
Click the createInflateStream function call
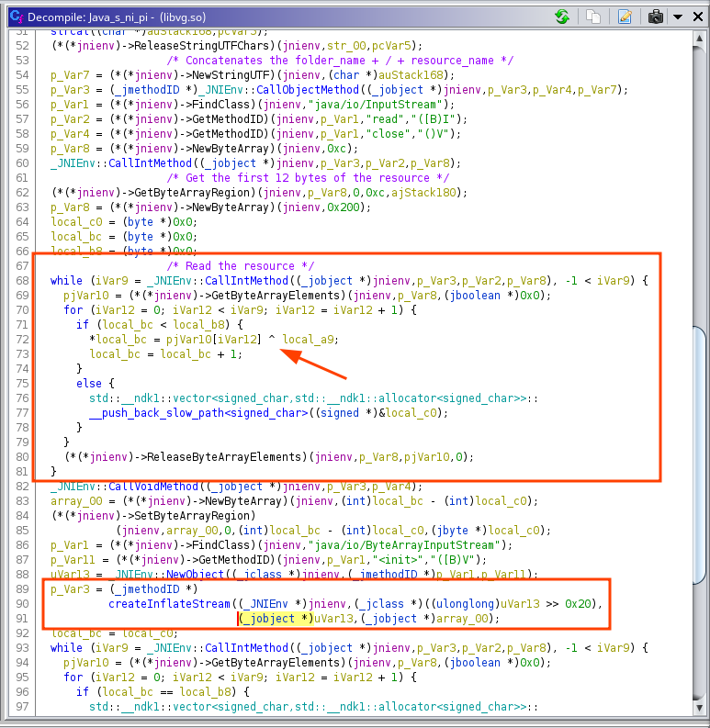click(x=169, y=603)
